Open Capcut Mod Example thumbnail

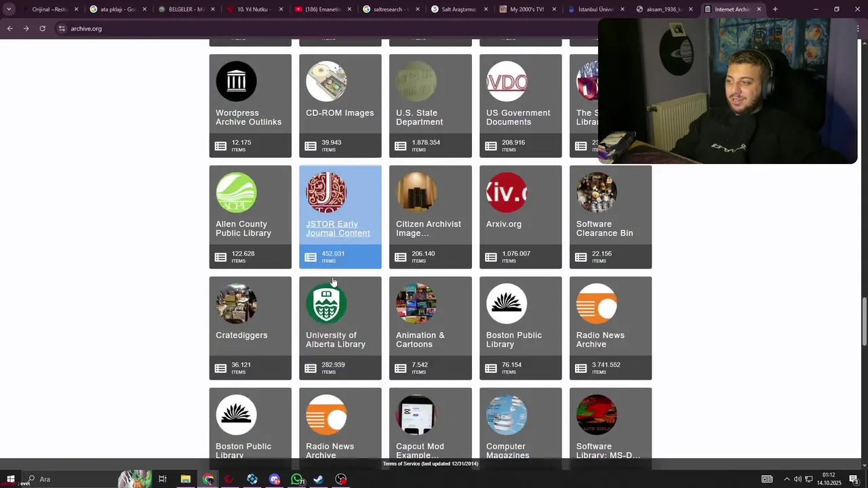pos(416,415)
